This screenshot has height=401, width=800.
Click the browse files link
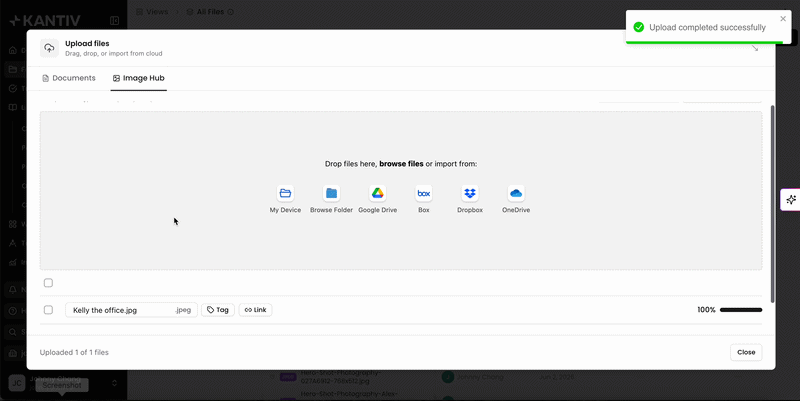402,164
